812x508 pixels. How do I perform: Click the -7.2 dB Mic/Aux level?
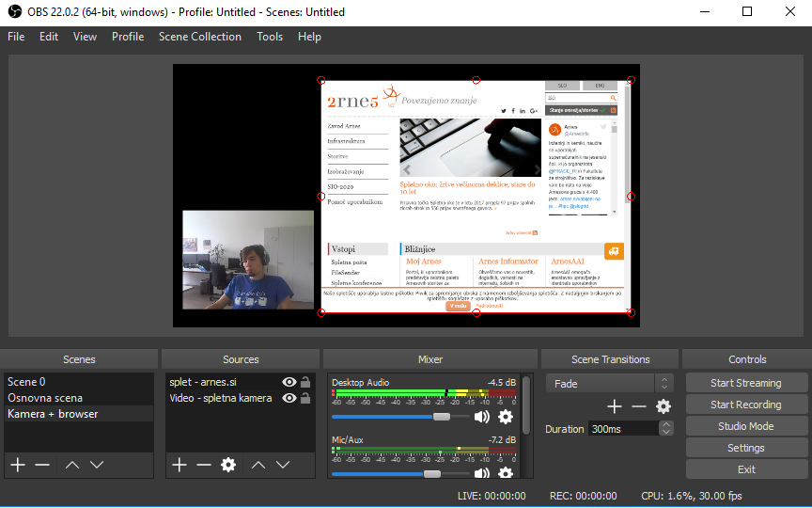502,440
